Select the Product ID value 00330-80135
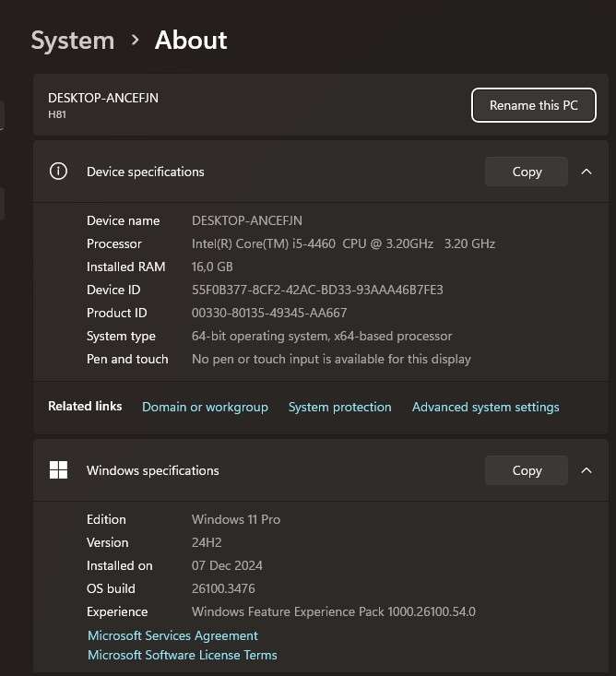This screenshot has height=676, width=616. click(x=269, y=313)
